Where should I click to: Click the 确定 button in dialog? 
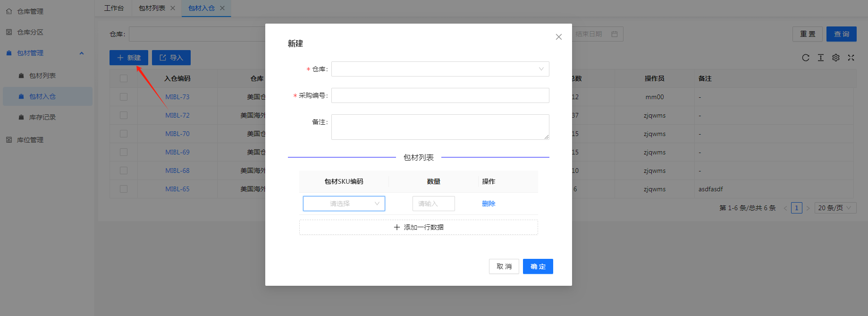(538, 266)
